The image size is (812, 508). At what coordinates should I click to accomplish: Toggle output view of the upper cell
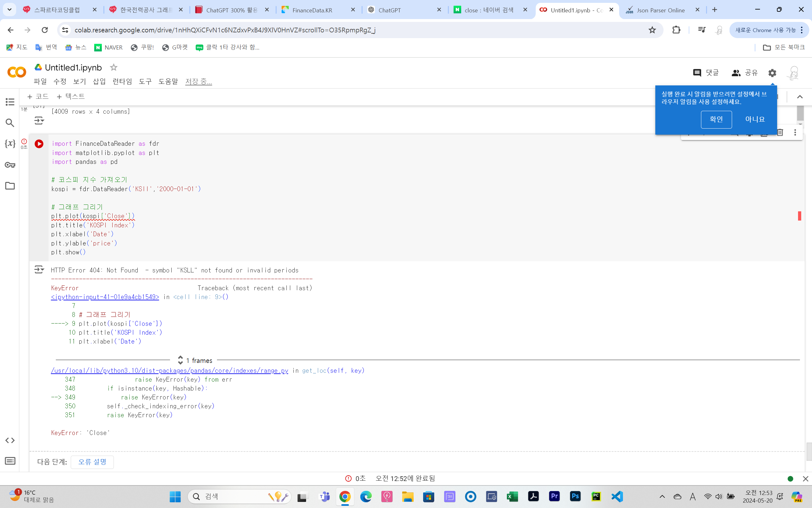click(39, 120)
